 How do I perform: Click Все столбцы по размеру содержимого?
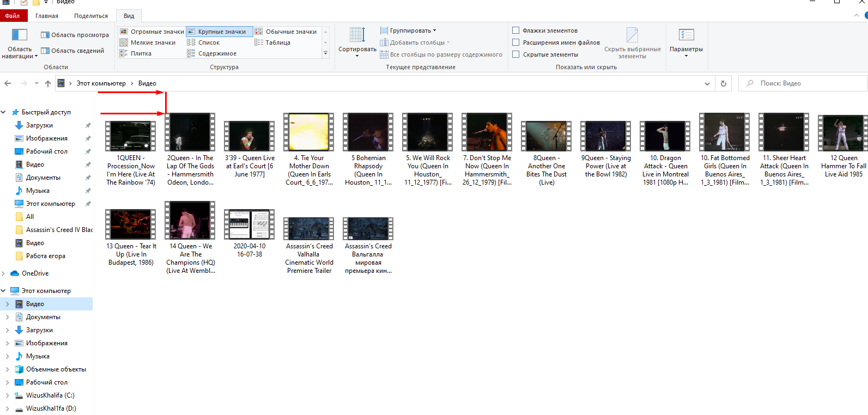(x=441, y=54)
